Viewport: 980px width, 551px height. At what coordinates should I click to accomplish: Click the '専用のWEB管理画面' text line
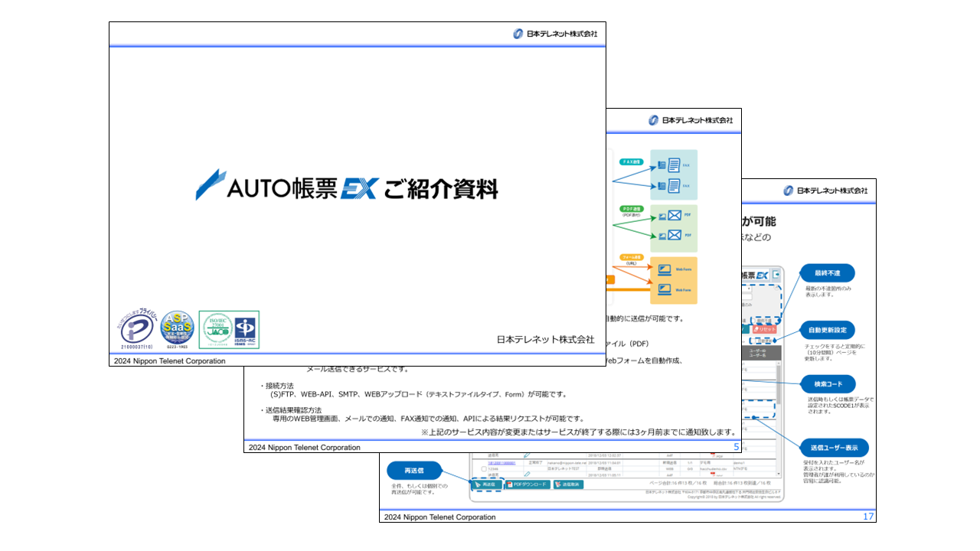click(429, 419)
